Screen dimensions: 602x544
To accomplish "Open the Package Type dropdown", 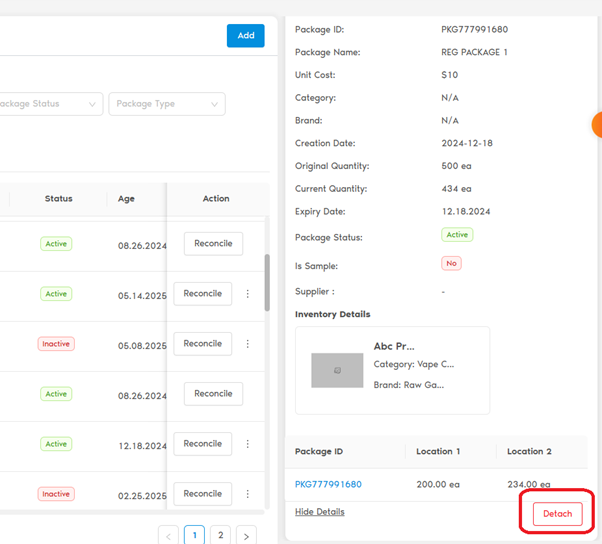I will [167, 104].
